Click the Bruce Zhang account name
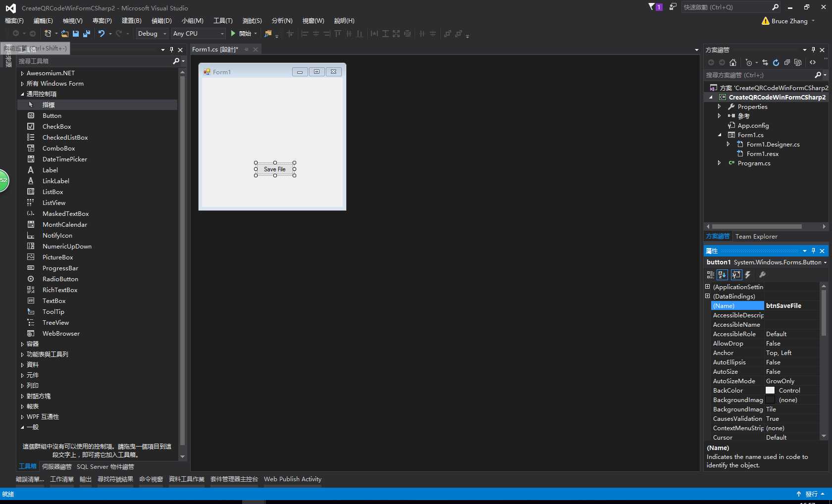The width and height of the screenshot is (832, 504). click(x=789, y=21)
